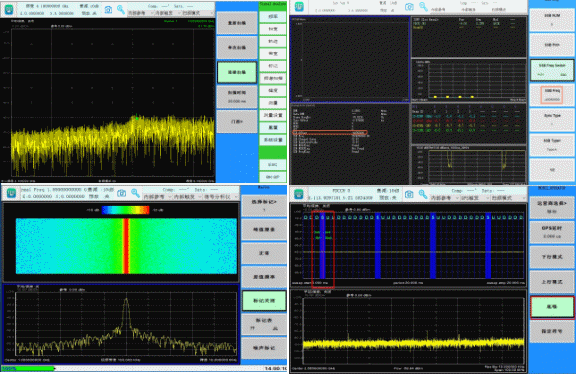Click the 峰值搜索 softkey
This screenshot has height=374, width=576.
(x=264, y=230)
